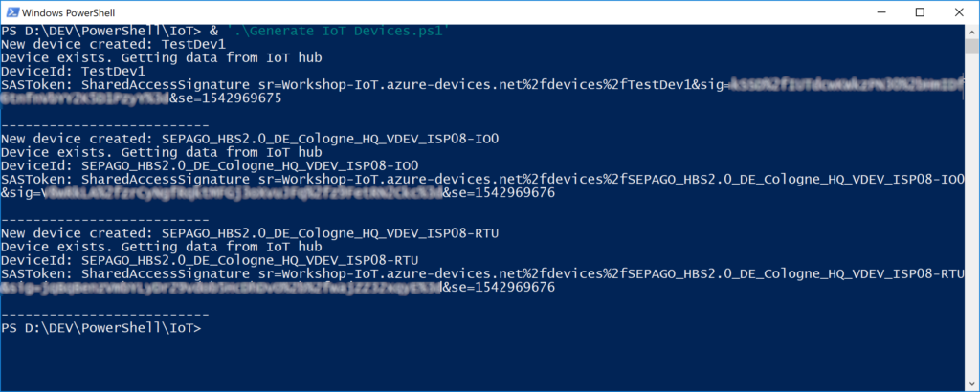Click the 'DeviceId: TestDev1' line

click(x=73, y=71)
